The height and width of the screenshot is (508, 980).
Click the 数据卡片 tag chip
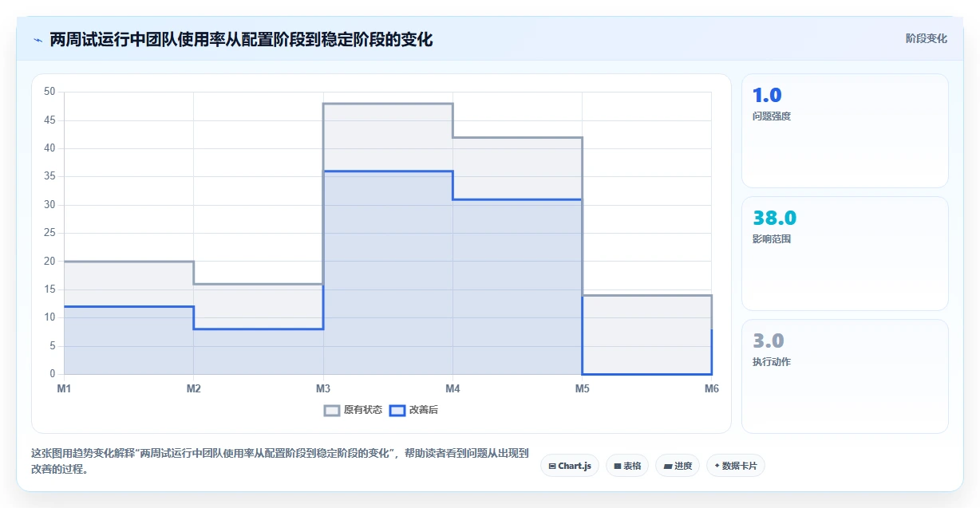coord(736,466)
